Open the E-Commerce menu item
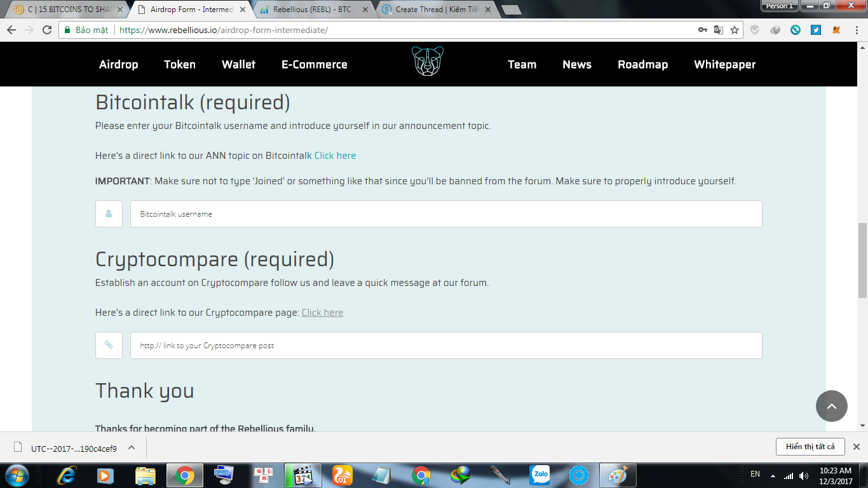The image size is (868, 488). pyautogui.click(x=315, y=64)
